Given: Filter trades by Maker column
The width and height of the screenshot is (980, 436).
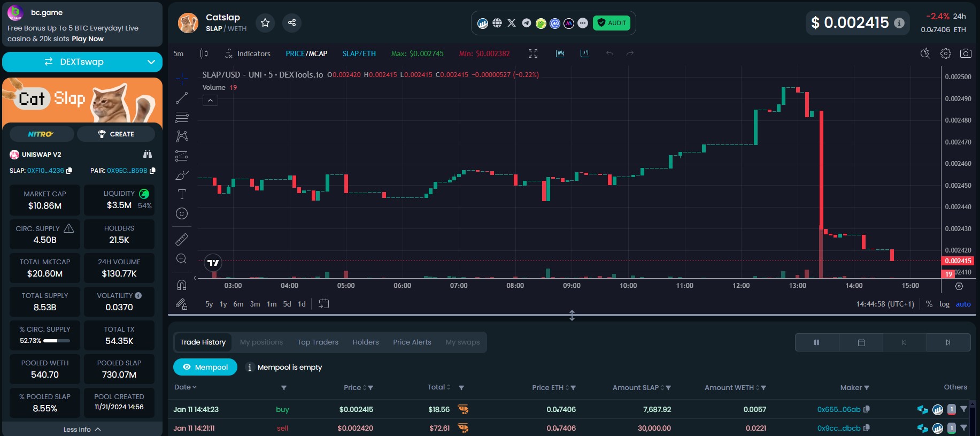Looking at the screenshot, I should point(867,388).
